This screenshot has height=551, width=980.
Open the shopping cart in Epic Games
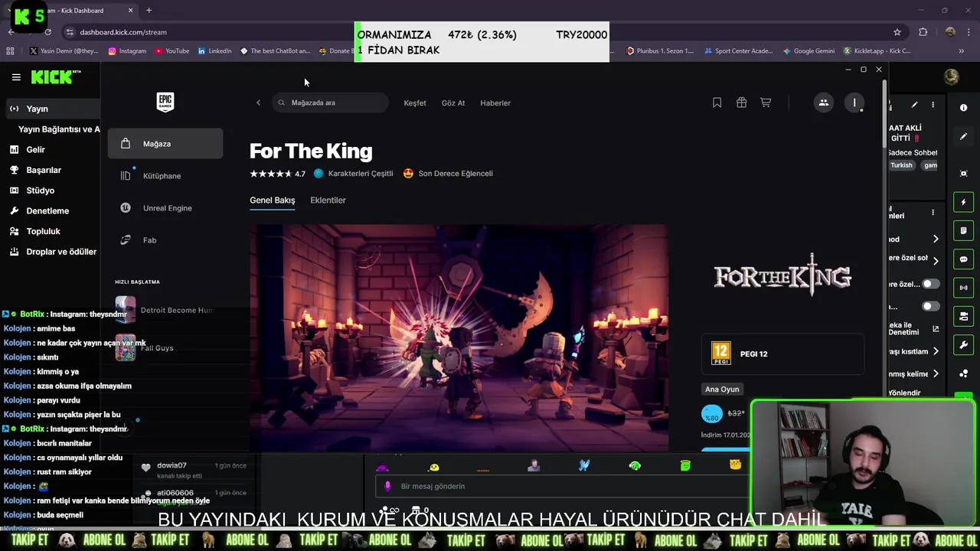coord(766,103)
